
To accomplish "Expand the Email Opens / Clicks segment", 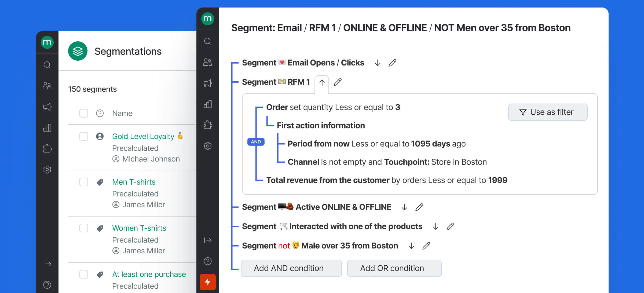I will pos(378,63).
